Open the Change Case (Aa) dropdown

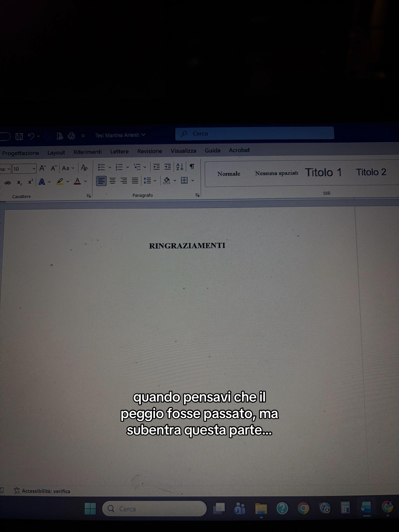[68, 168]
